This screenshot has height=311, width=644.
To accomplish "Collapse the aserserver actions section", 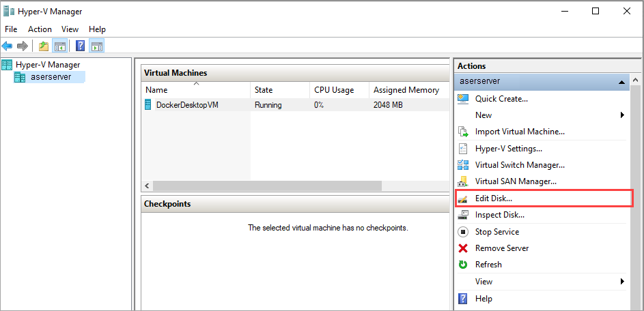I will point(621,82).
